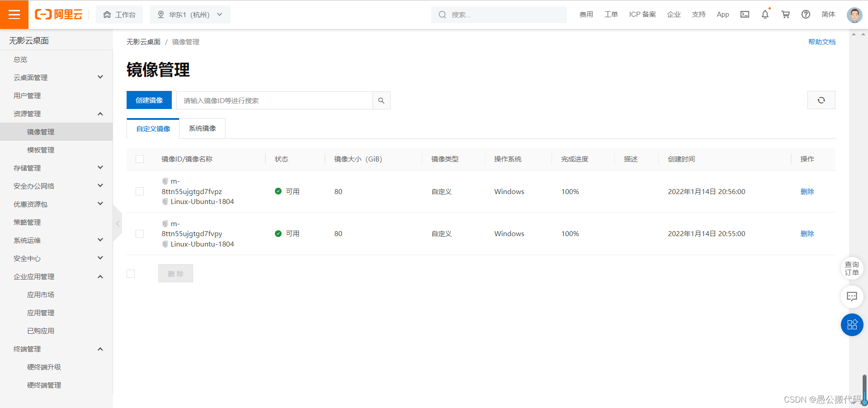868x408 pixels.
Task: Select the checkbox for image m-8ttn55ujgtgd7fvpz
Action: (140, 191)
